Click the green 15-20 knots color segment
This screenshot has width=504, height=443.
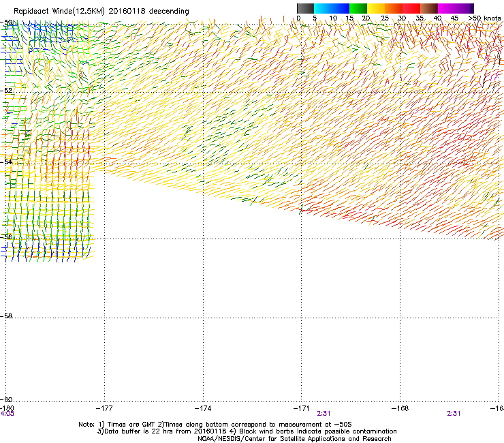tap(358, 8)
